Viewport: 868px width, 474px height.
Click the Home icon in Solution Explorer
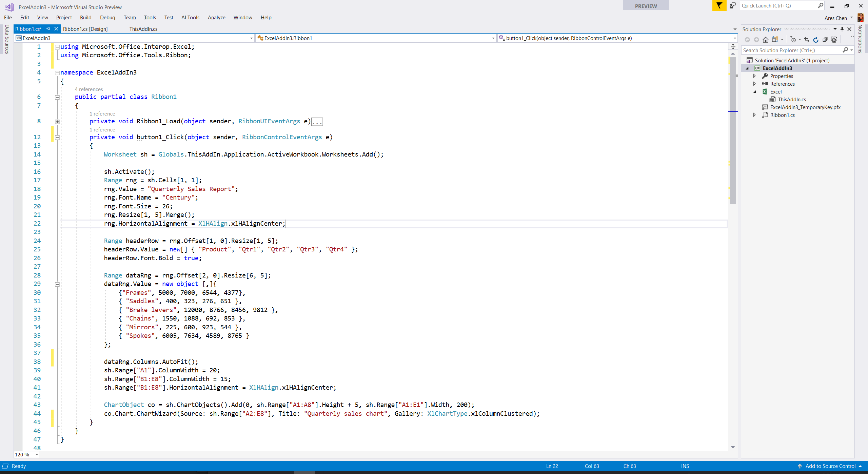click(765, 40)
